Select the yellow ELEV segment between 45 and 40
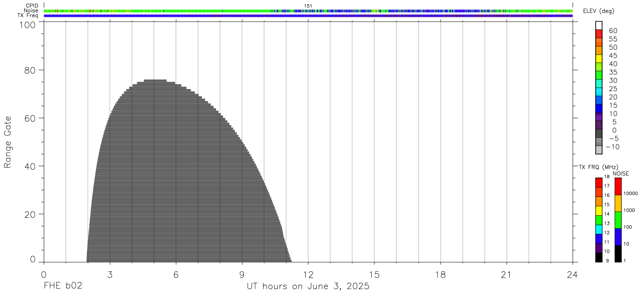This screenshot has height=297, width=644. 599,59
